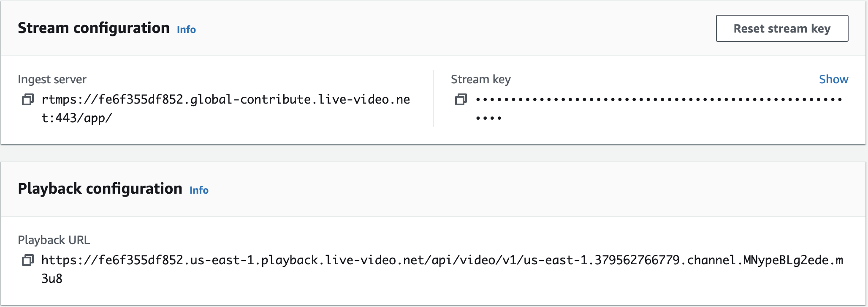Select the rtmps ingest server URL text
The image size is (868, 307).
coord(226,109)
